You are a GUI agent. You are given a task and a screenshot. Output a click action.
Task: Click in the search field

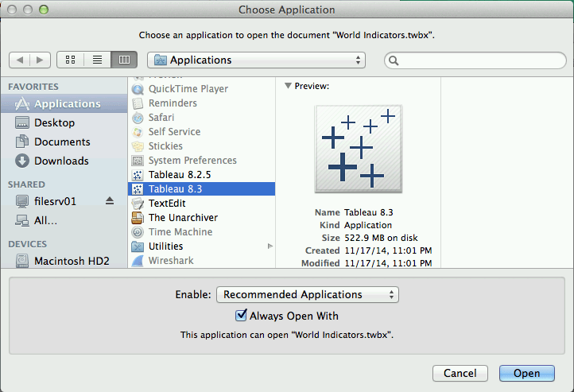click(475, 60)
